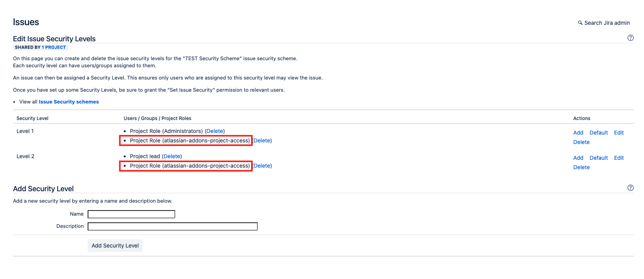644x279 pixels.
Task: Open help icon beside Edit Issue Security Levels
Action: click(x=630, y=38)
